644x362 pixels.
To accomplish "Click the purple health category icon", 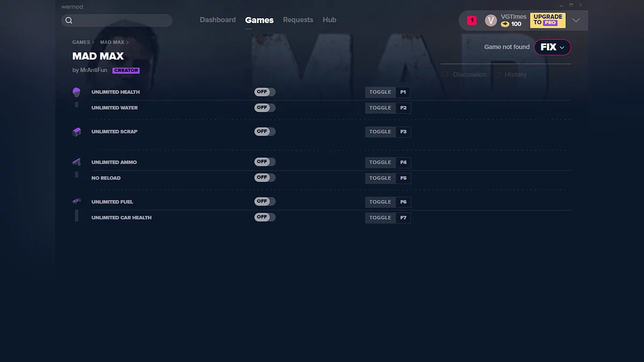I will (76, 92).
